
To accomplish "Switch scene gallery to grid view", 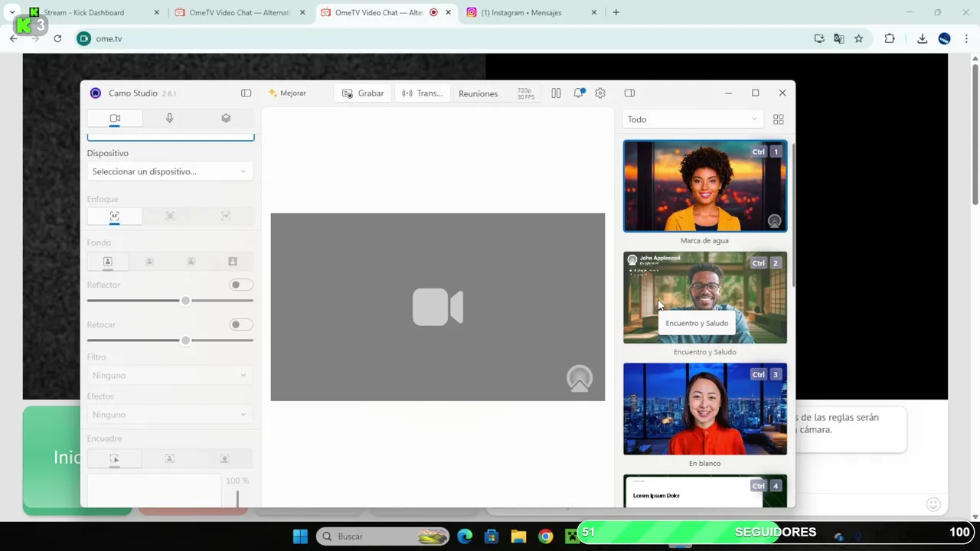I will pos(778,119).
